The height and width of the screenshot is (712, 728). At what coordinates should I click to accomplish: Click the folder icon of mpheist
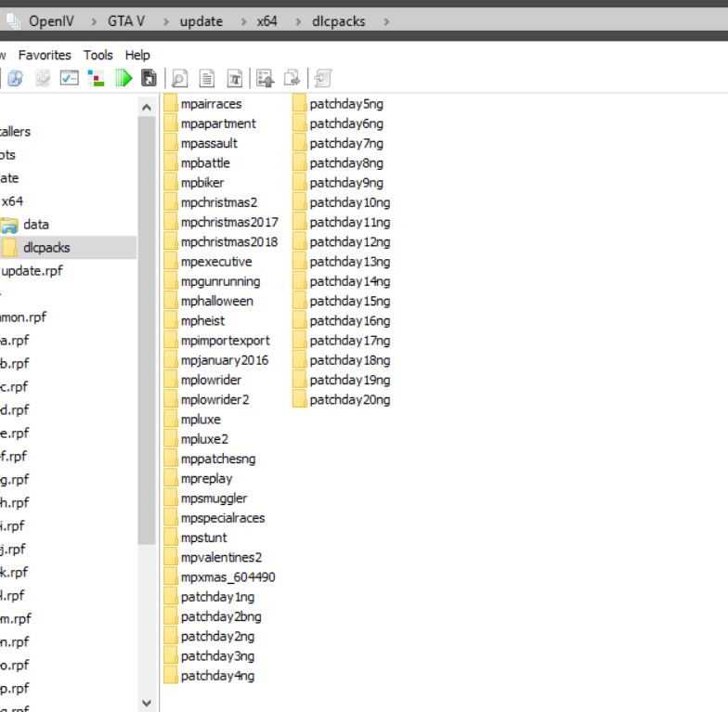(171, 321)
